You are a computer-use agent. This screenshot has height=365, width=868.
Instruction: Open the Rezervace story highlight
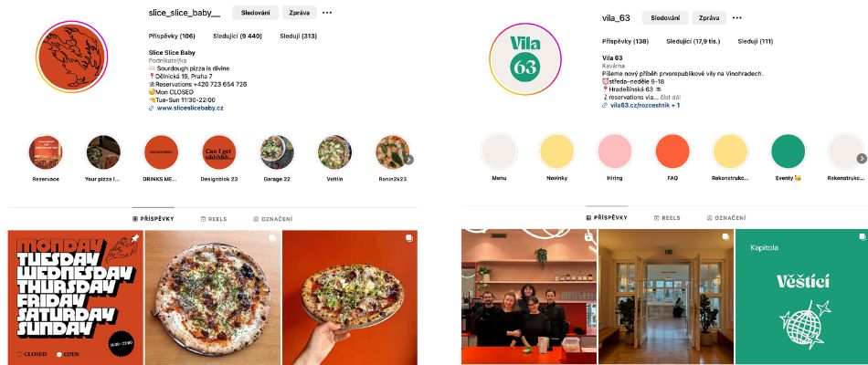click(46, 152)
